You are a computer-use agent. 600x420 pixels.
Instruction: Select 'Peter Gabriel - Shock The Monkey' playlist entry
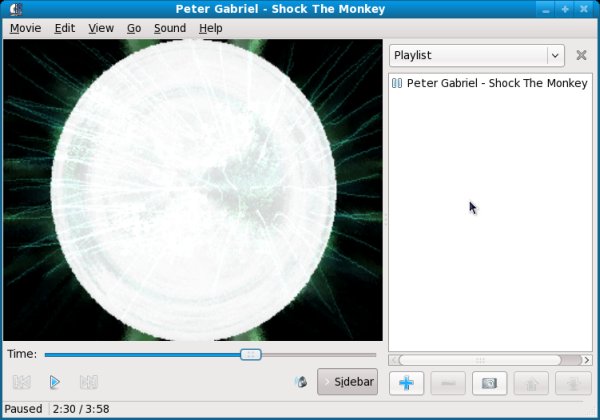coord(490,83)
